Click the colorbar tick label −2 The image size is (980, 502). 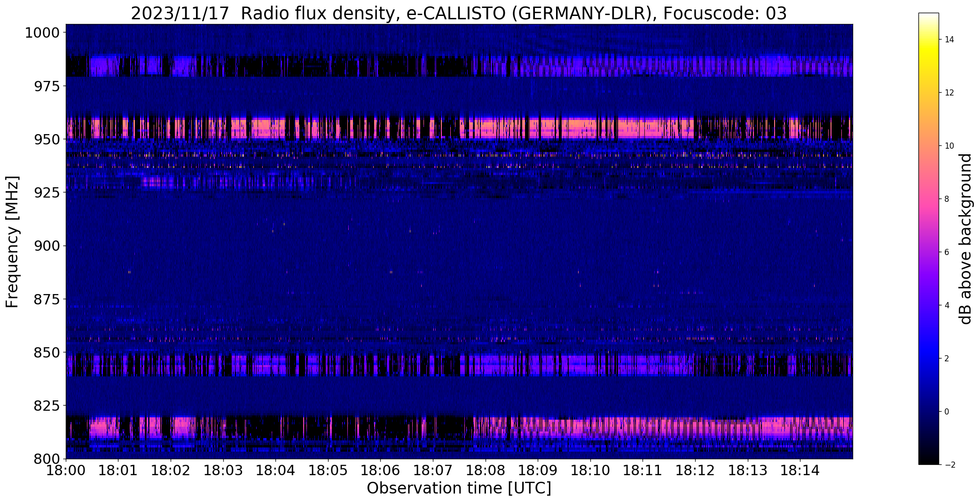[x=949, y=465]
